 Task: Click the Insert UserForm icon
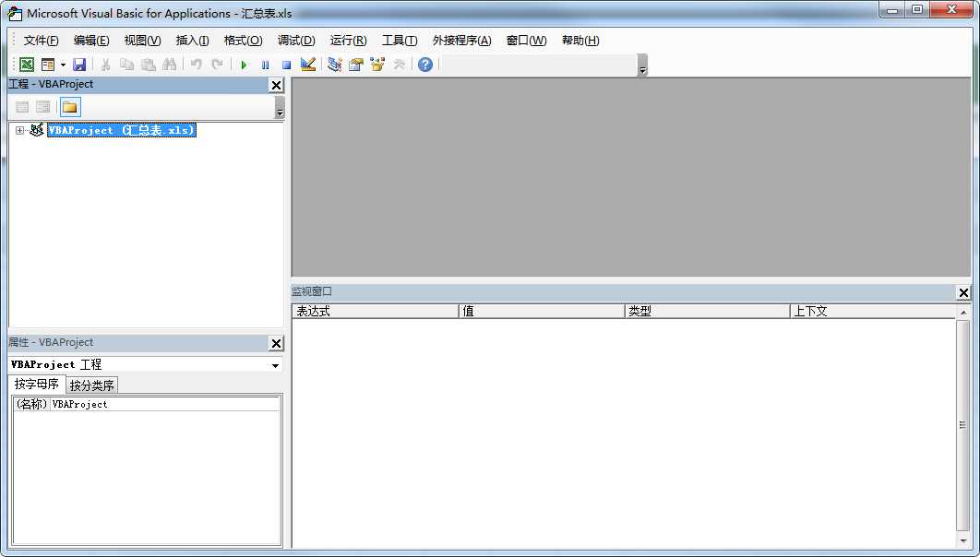(x=48, y=65)
